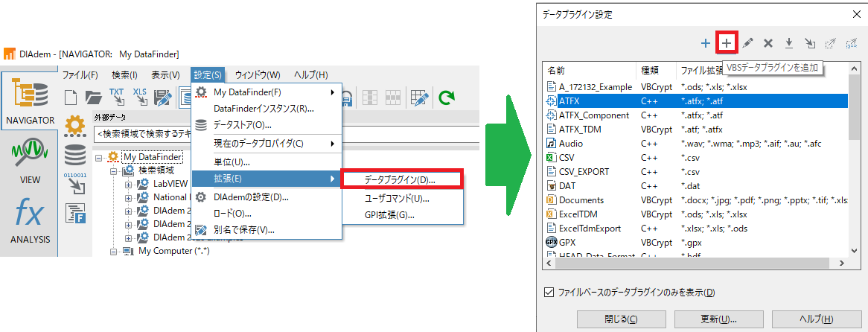The height and width of the screenshot is (332, 868).
Task: Select 拡張(E) menu item
Action: click(x=267, y=179)
